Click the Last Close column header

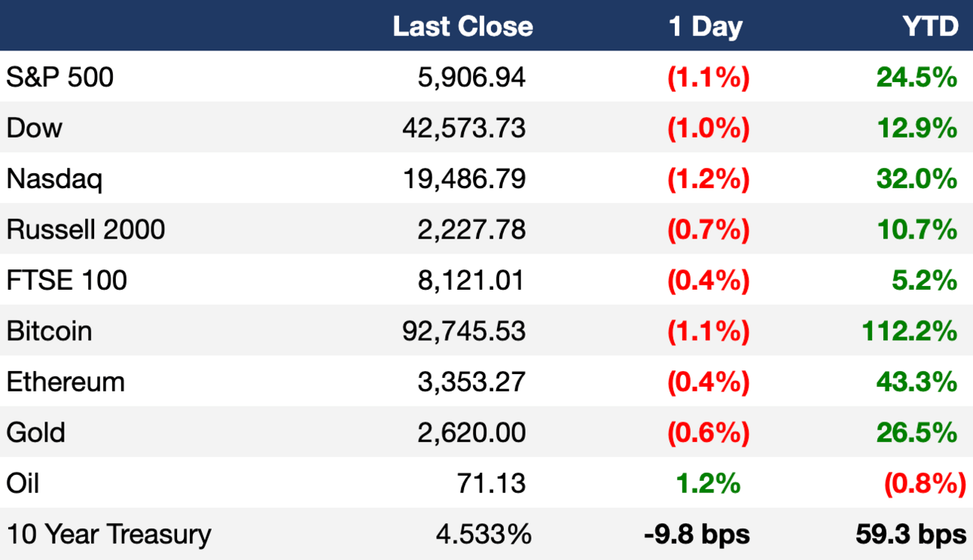click(x=462, y=27)
